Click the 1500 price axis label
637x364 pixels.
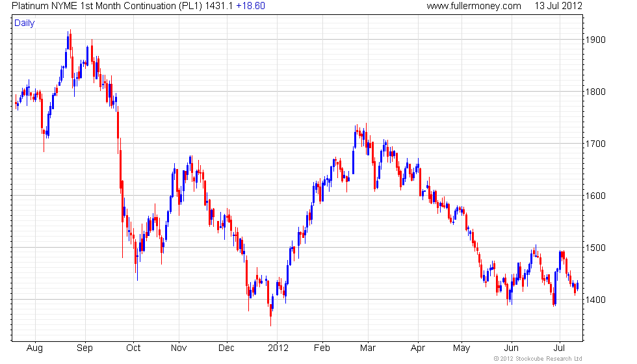point(595,248)
